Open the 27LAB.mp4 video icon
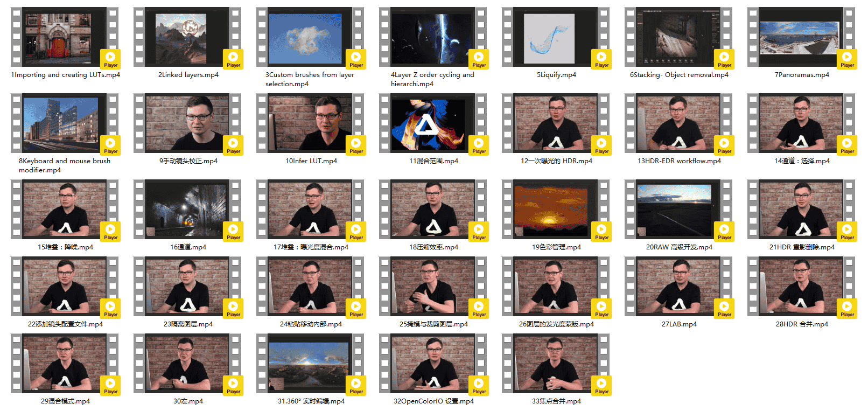The image size is (868, 418). tap(678, 287)
